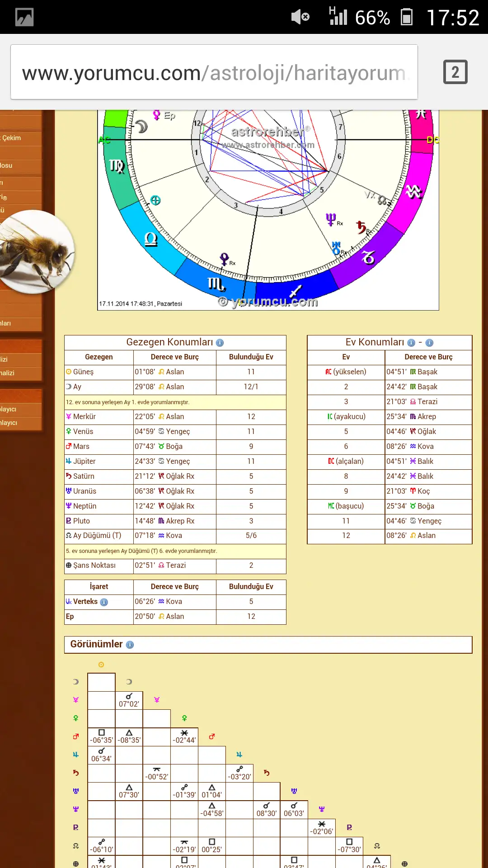The width and height of the screenshot is (488, 868).
Task: Open info icon next to Verteks
Action: [x=104, y=602]
